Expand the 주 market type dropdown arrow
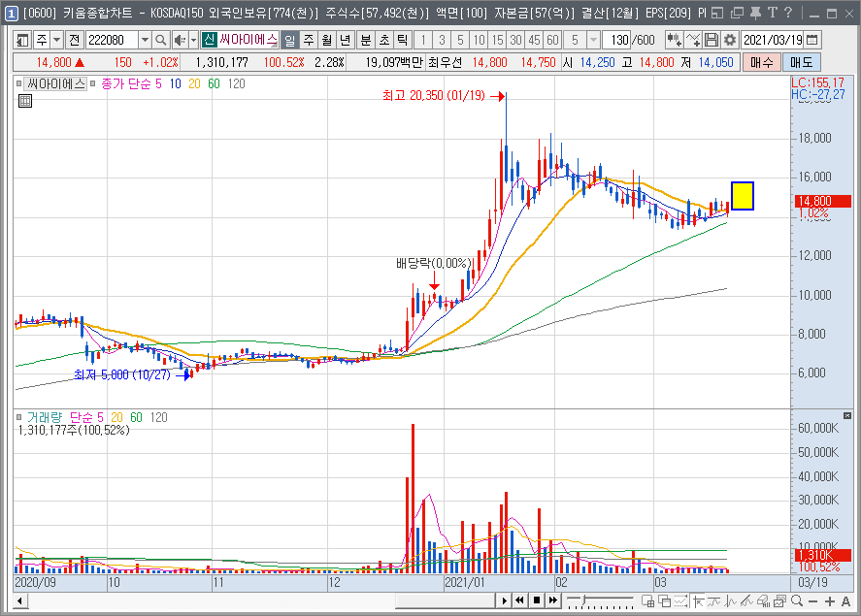The width and height of the screenshot is (861, 616). coord(57,40)
